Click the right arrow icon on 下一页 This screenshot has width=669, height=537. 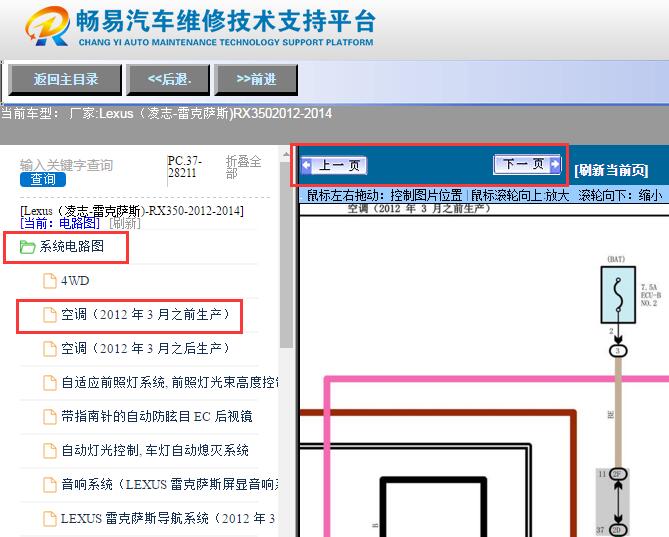pyautogui.click(x=555, y=164)
